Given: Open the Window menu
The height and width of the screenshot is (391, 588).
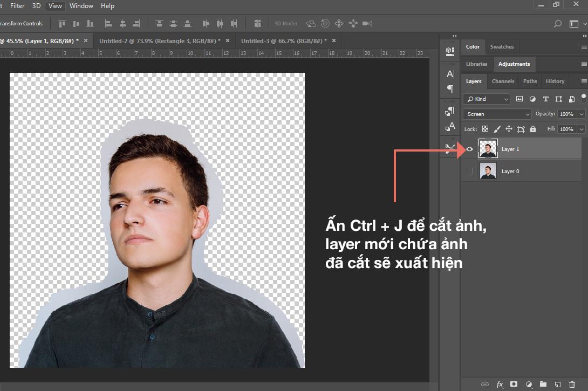Looking at the screenshot, I should tap(81, 6).
